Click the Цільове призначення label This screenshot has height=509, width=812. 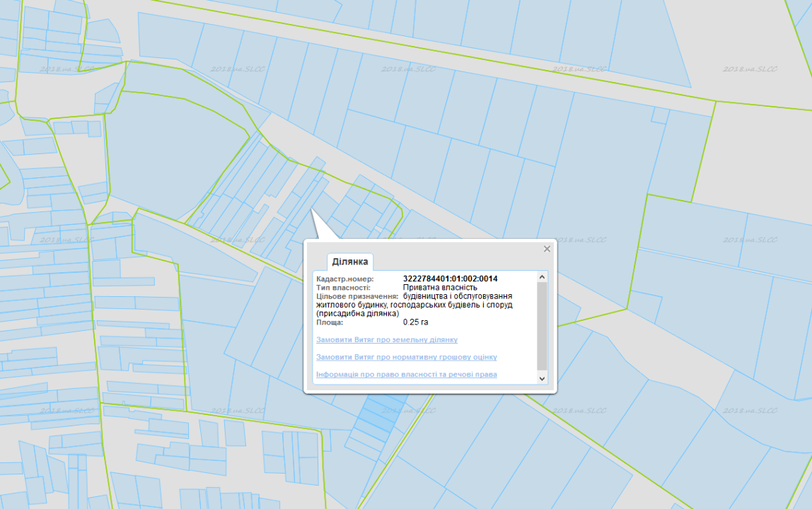coord(357,296)
